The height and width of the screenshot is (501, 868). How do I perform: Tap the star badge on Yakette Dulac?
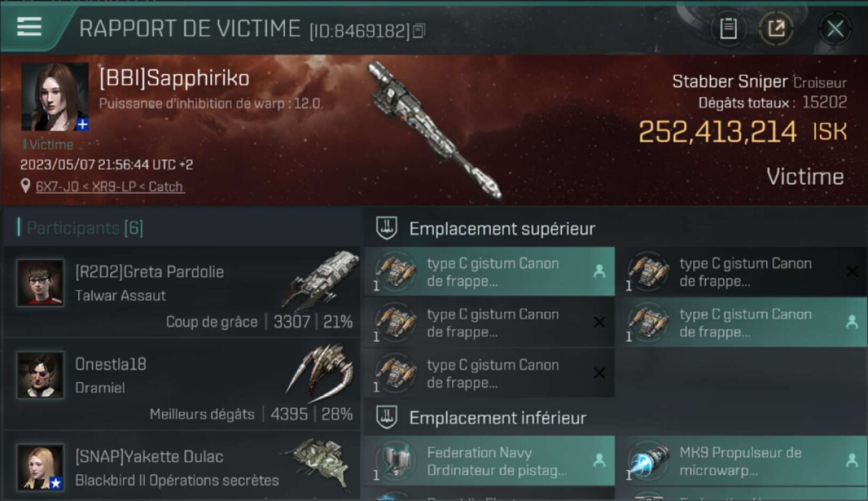57,483
